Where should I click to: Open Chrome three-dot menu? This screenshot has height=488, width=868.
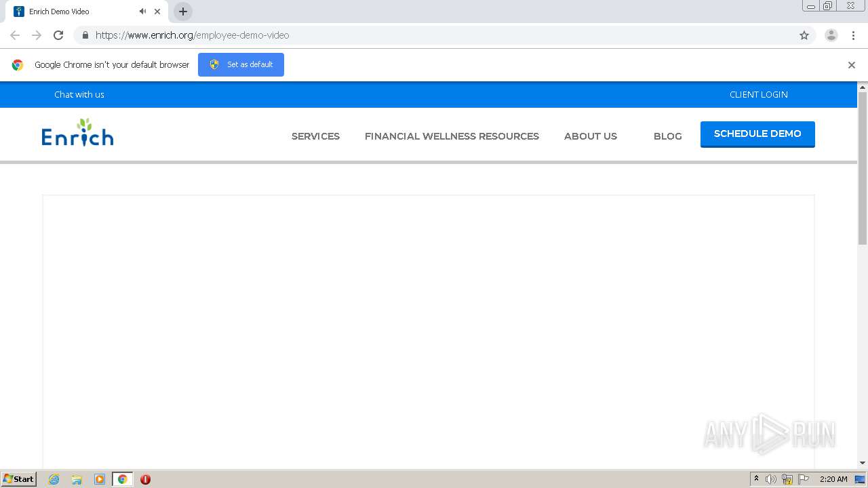pyautogui.click(x=853, y=35)
